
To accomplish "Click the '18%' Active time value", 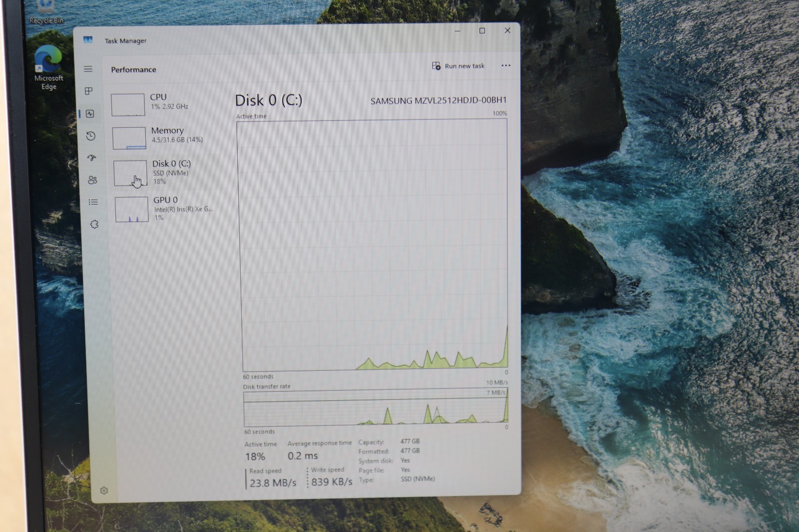I will [x=255, y=457].
